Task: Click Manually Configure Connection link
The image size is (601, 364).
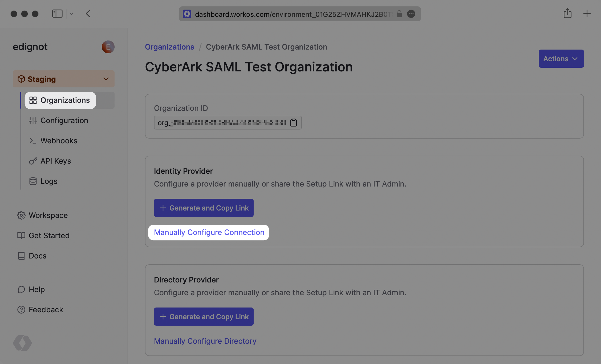Action: [x=209, y=232]
